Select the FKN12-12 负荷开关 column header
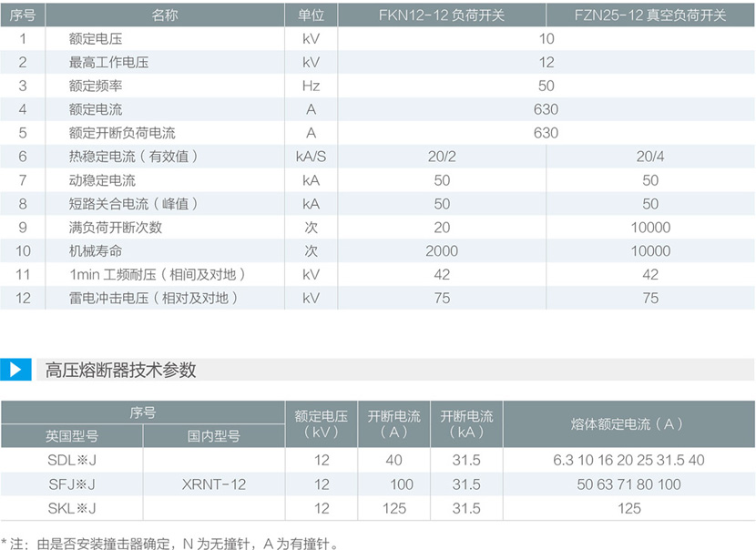This screenshot has width=756, height=550. tap(442, 15)
